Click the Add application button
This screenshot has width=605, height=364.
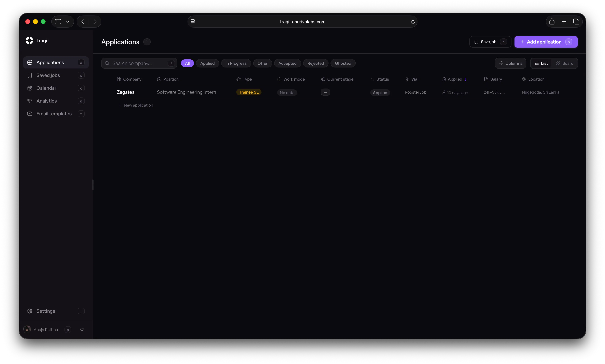tap(546, 42)
